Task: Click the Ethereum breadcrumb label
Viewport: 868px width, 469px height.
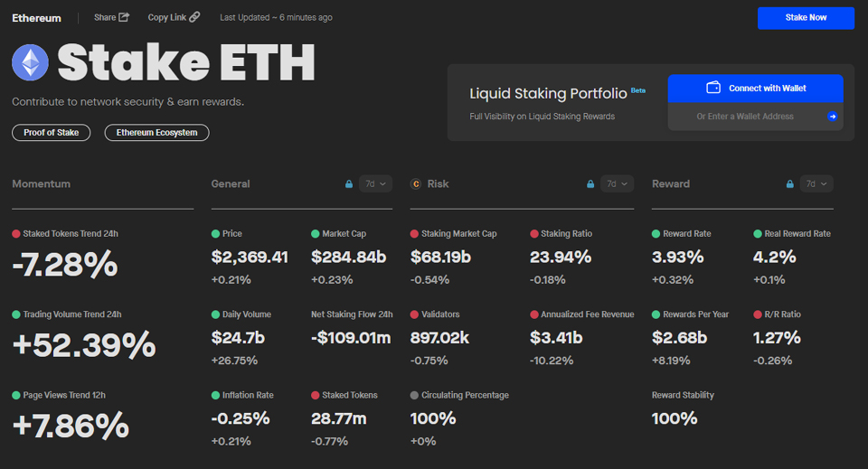Action: coord(37,18)
